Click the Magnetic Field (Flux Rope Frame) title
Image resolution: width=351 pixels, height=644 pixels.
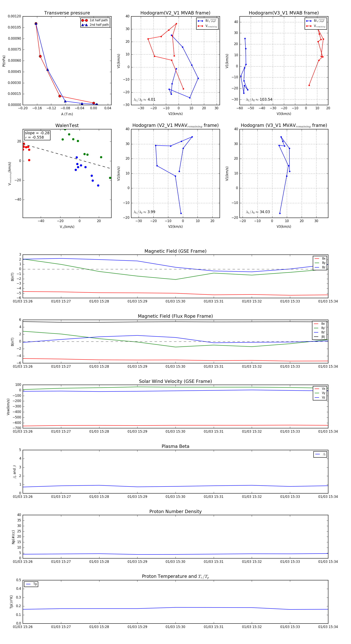click(175, 316)
